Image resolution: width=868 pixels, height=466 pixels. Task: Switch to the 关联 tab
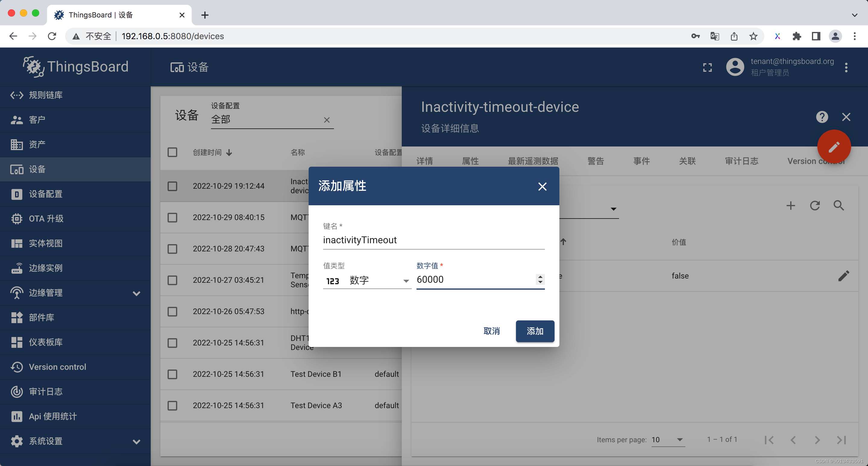coord(687,161)
